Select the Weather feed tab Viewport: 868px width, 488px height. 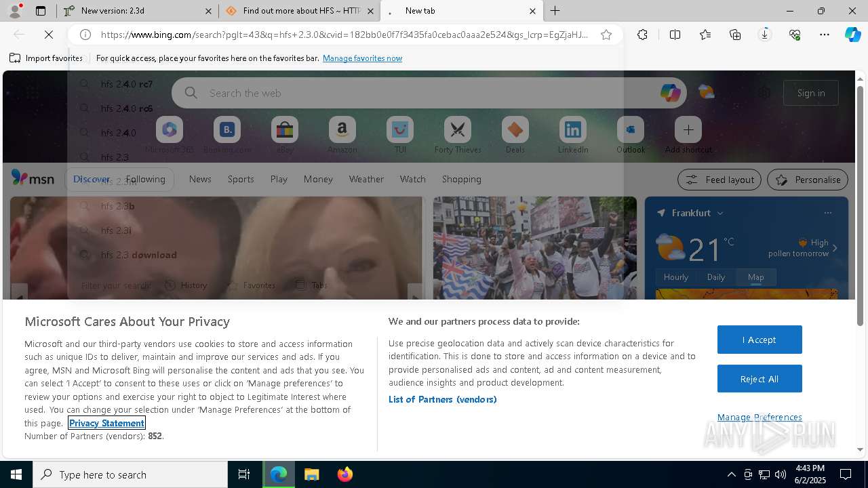366,179
